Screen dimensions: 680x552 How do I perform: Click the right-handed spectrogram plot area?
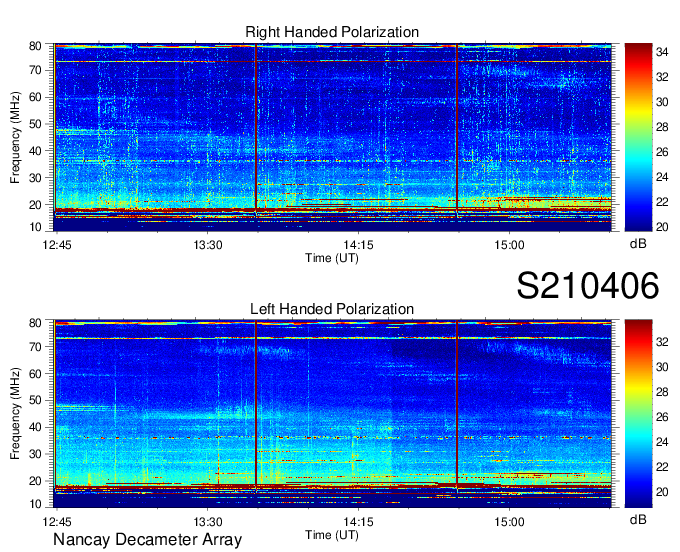click(333, 137)
